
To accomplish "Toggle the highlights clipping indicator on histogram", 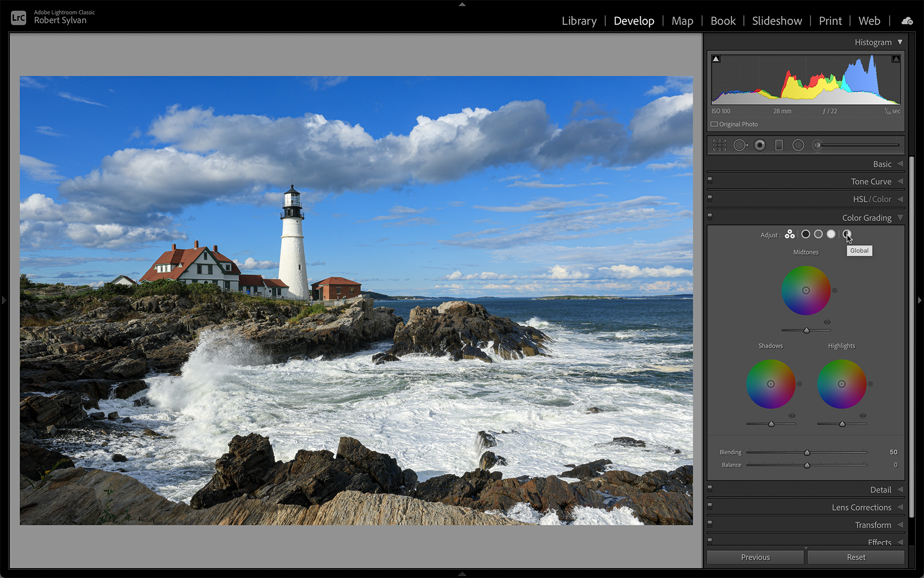I will (x=896, y=59).
